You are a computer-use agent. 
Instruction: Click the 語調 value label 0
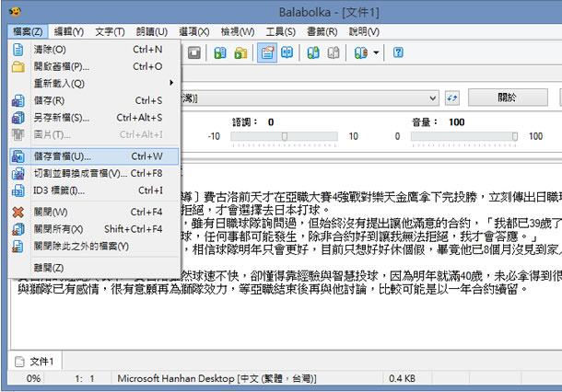click(x=271, y=122)
